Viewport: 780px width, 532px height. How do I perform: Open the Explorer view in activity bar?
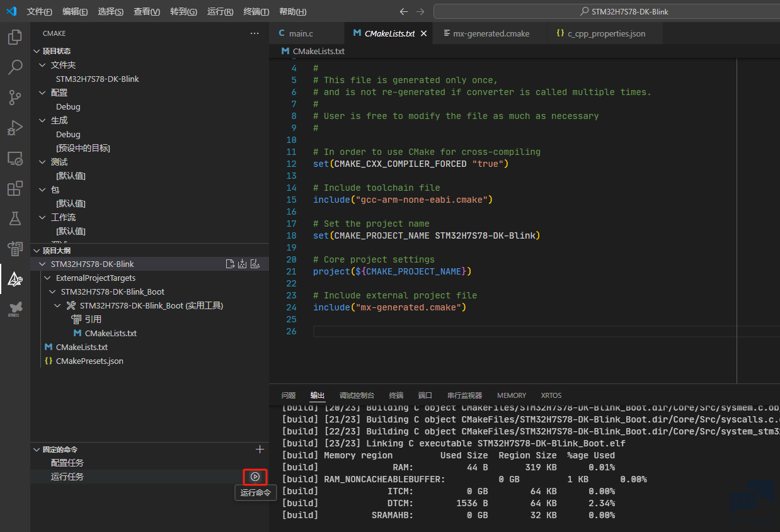coord(15,37)
